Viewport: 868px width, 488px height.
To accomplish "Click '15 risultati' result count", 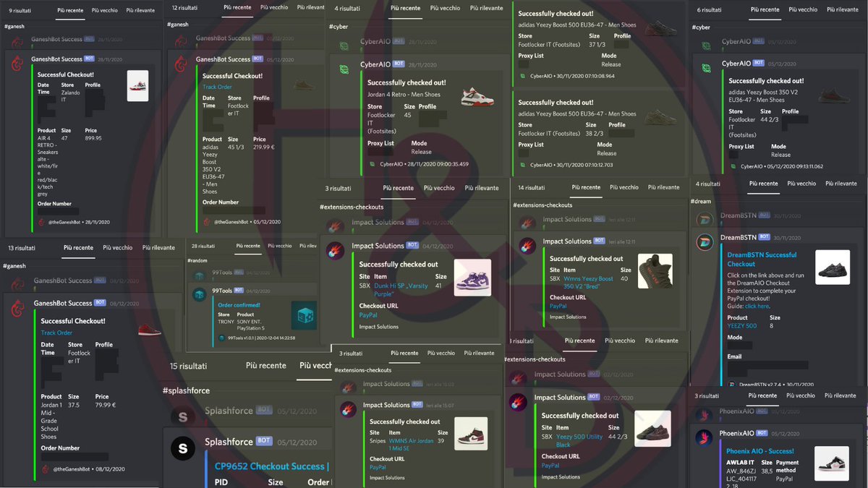I will pos(188,366).
